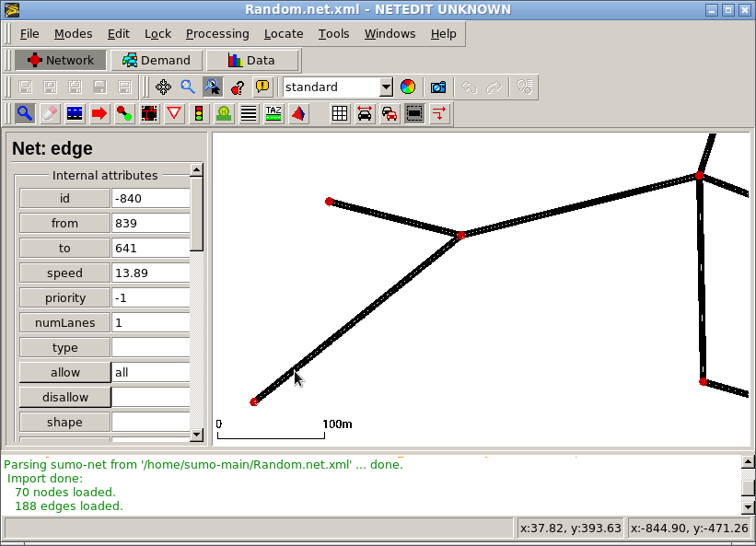Open the Processing menu

pyautogui.click(x=217, y=34)
